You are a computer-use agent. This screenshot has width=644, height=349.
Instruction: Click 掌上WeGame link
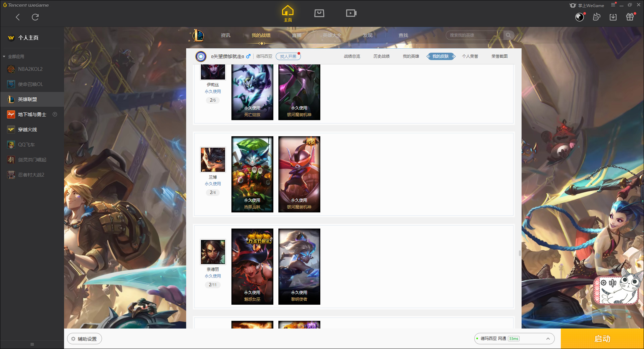587,5
